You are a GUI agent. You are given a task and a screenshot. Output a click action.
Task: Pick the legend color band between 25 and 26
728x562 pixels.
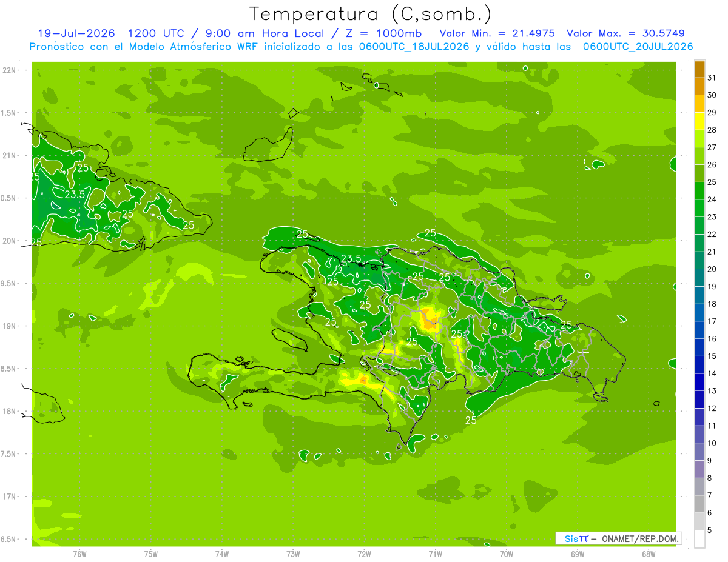click(x=699, y=173)
